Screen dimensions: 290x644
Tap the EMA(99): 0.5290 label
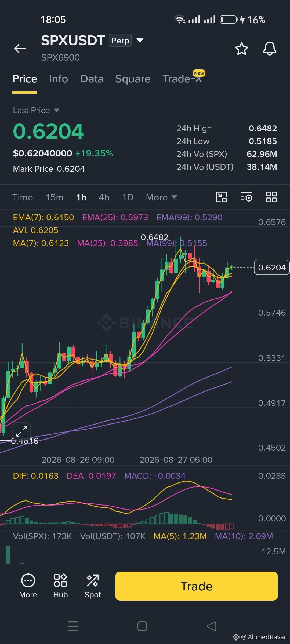coord(189,217)
